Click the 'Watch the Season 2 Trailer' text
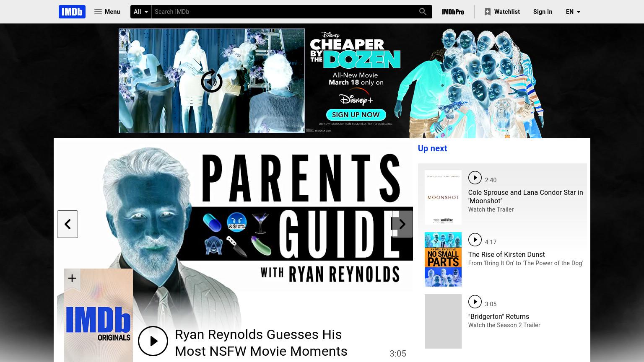 504,325
